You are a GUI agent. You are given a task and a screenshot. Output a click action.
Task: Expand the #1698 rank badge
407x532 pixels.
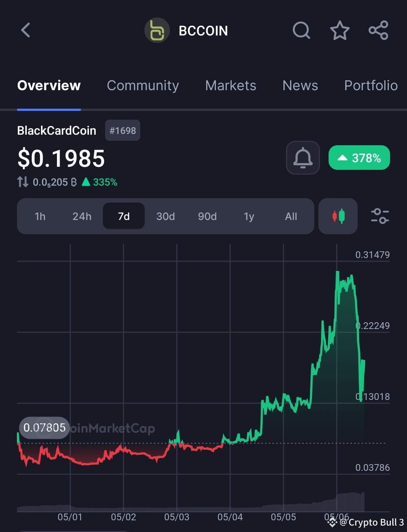122,130
